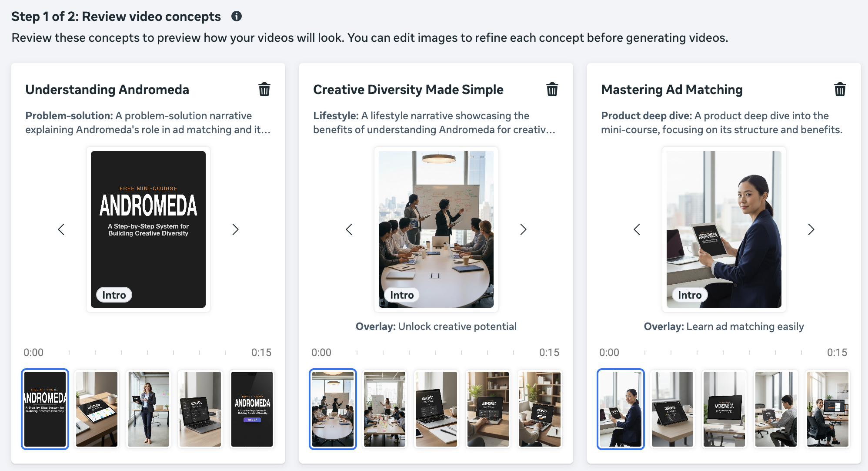
Task: Go to next image in Understanding Andromeda
Action: point(235,229)
